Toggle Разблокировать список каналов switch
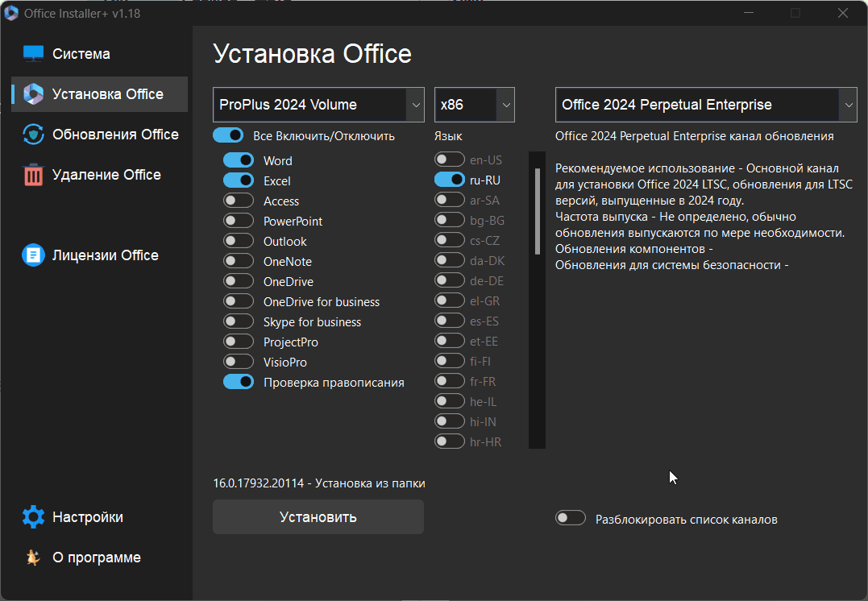This screenshot has height=601, width=868. coord(570,518)
